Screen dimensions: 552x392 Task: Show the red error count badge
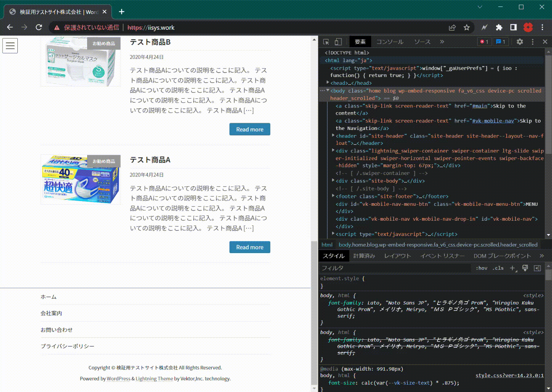coord(484,42)
